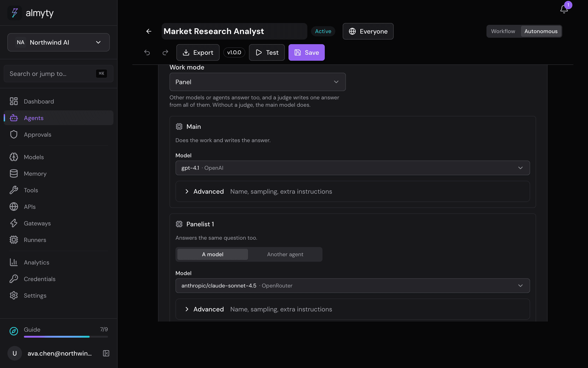Switch to Workflow mode
The width and height of the screenshot is (588, 368).
(503, 32)
